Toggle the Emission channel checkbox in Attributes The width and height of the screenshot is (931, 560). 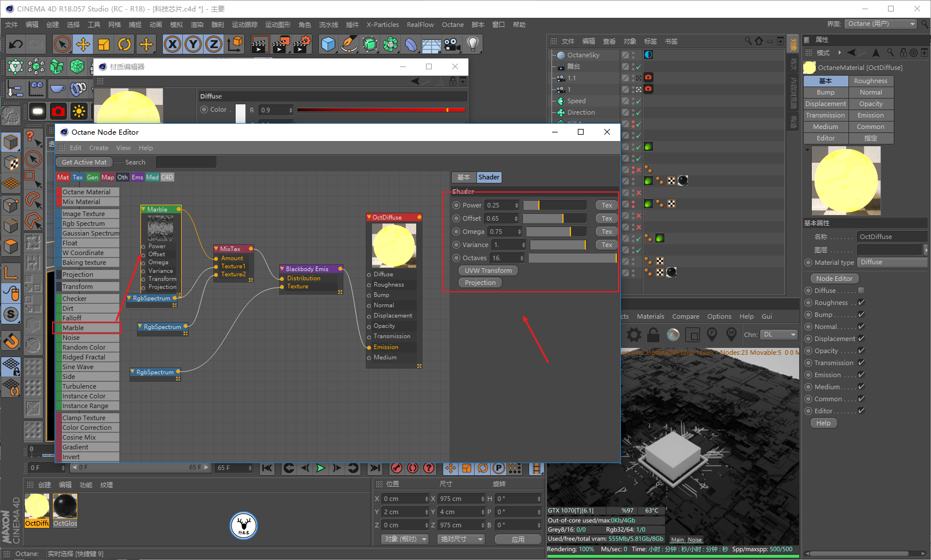[x=861, y=375]
